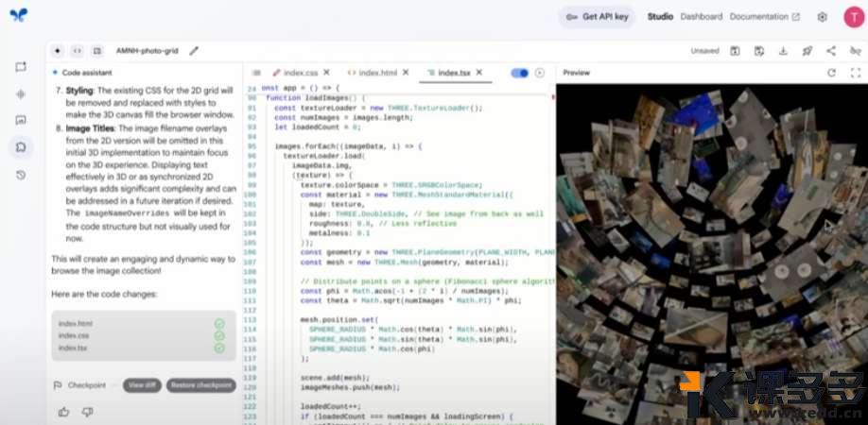Select the highlighted Build sidebar icon
Screen dimensions: 868x425
(x=21, y=147)
